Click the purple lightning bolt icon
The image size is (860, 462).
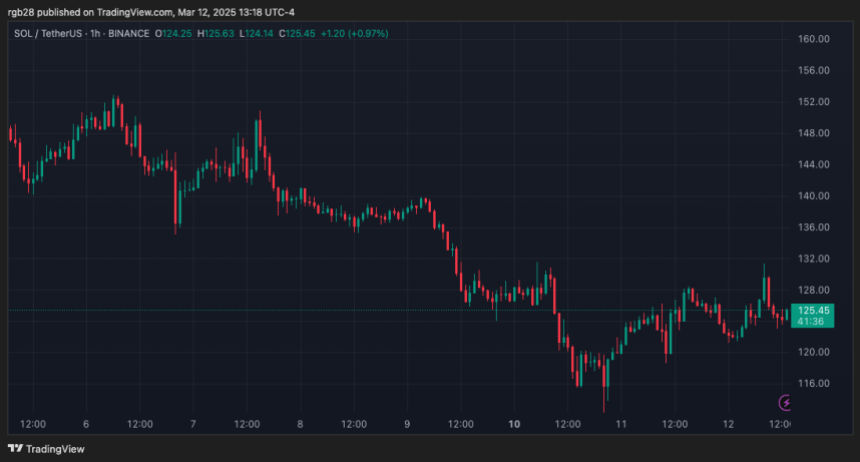[x=785, y=402]
